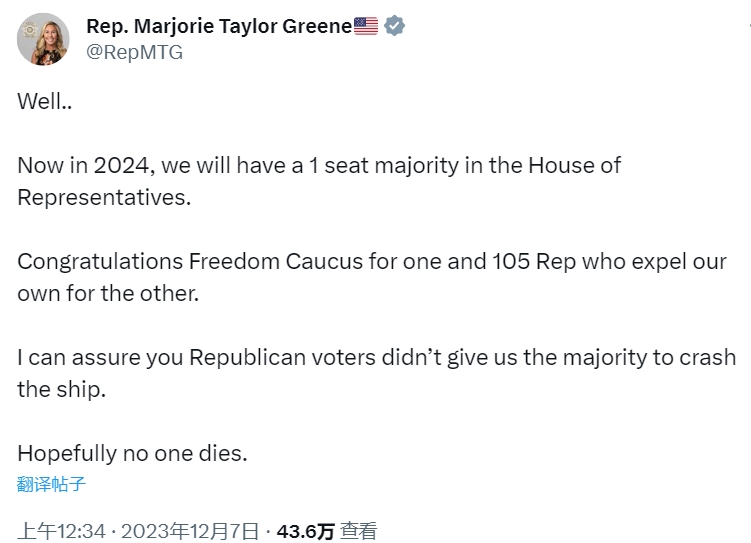Click the sentence "Hopefully no one dies."
The image size is (751, 543).
132,453
